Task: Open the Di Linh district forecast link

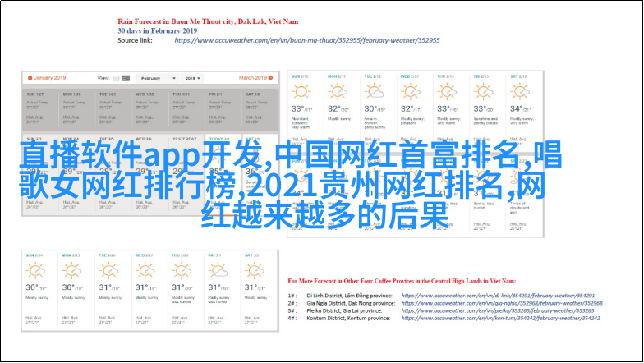Action: point(498,296)
